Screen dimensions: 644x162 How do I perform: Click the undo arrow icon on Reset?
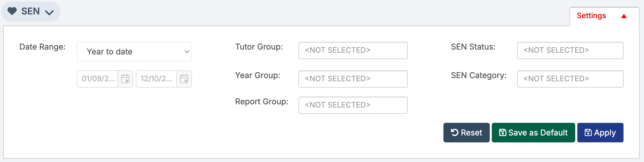[x=455, y=132]
